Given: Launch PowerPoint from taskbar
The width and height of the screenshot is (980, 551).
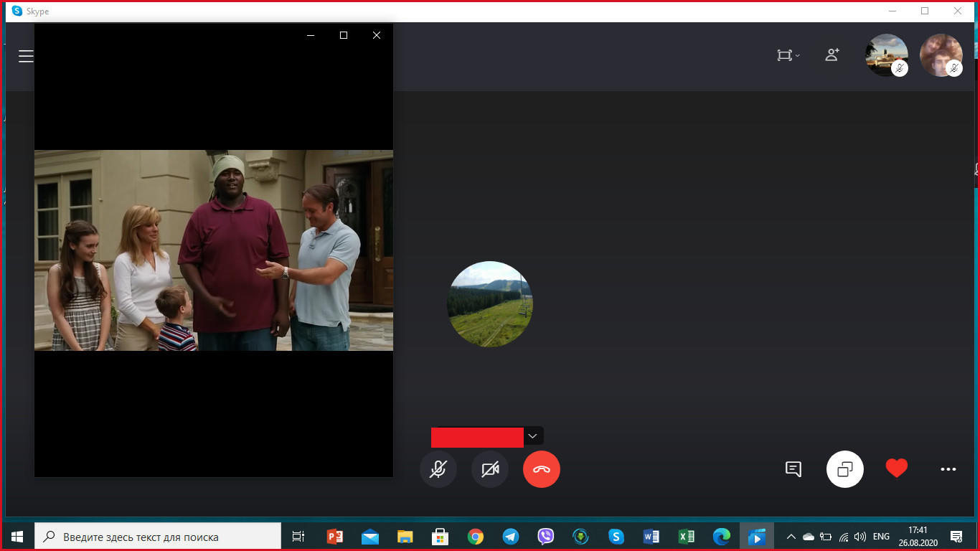Looking at the screenshot, I should (x=334, y=537).
